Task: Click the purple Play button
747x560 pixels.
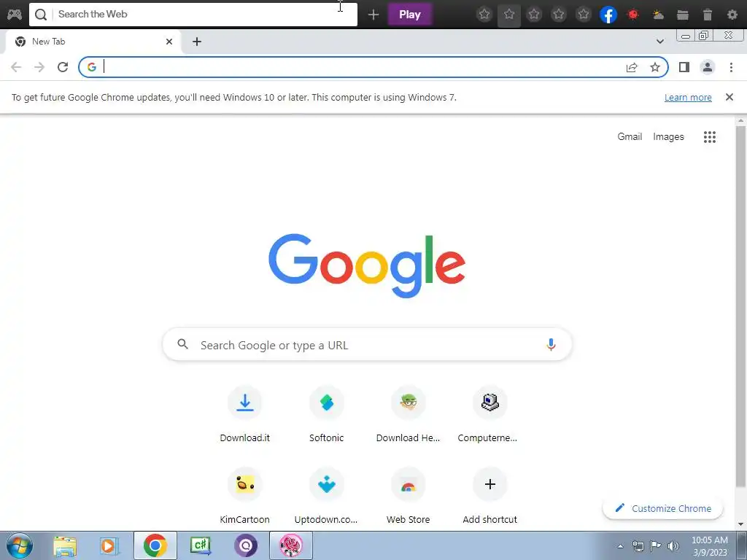Action: [410, 15]
